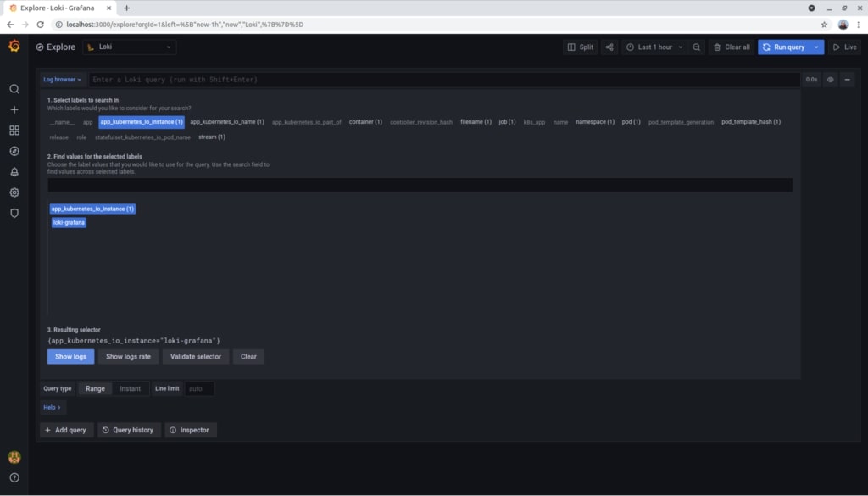Viewport: 868px width, 496px height.
Task: Expand the Help section
Action: tap(52, 408)
